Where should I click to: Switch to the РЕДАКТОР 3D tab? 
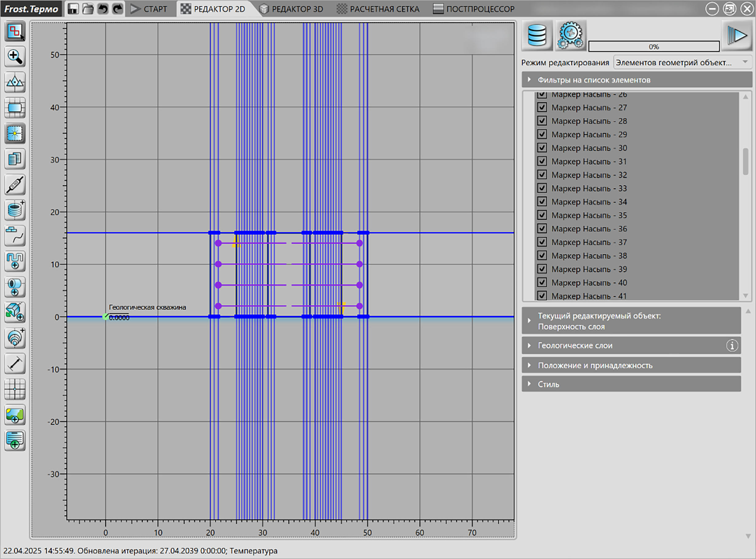pos(292,9)
